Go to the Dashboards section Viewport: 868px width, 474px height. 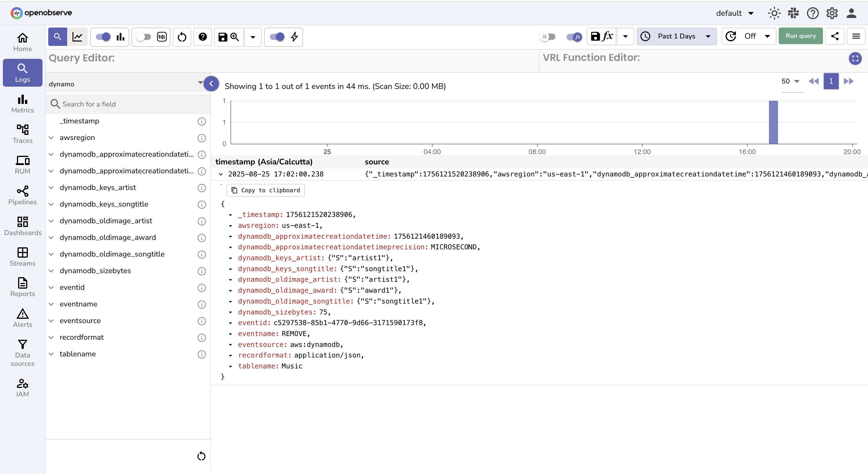[22, 226]
